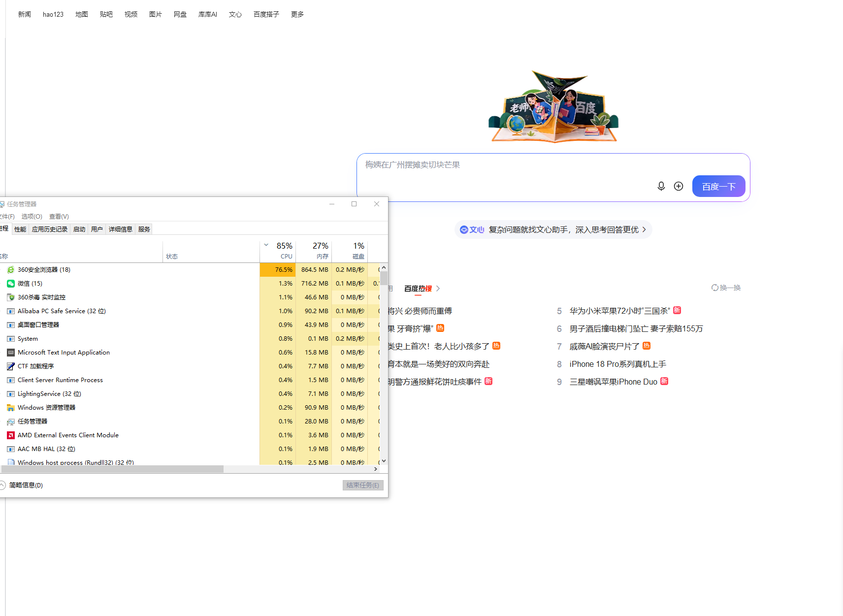This screenshot has width=843, height=616.
Task: Switch to the 服务 tab
Action: [144, 229]
